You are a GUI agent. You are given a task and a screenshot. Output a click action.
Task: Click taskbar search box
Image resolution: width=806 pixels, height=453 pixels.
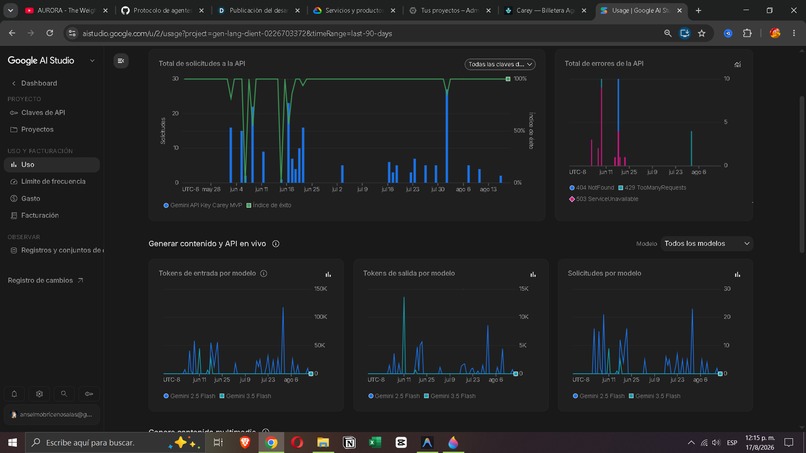(115, 442)
